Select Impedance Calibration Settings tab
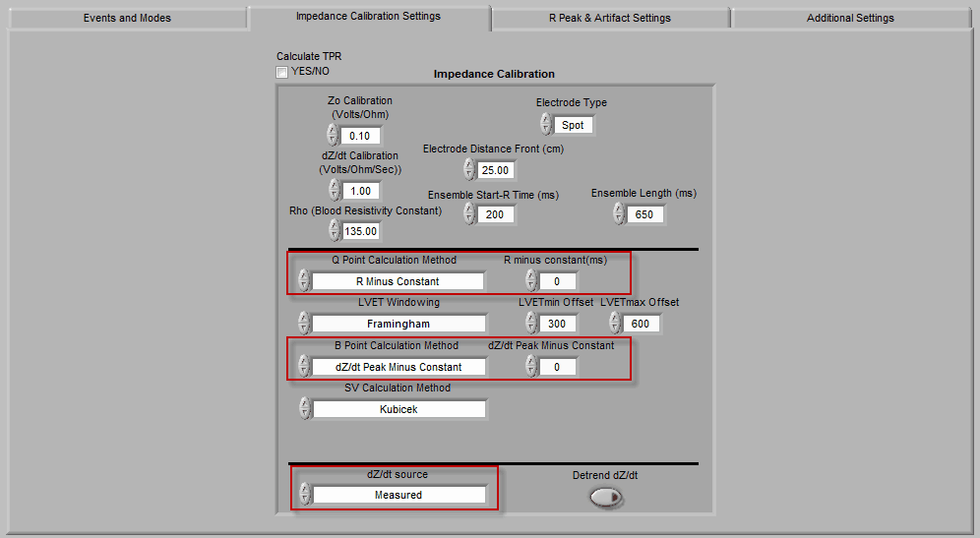 coord(368,17)
